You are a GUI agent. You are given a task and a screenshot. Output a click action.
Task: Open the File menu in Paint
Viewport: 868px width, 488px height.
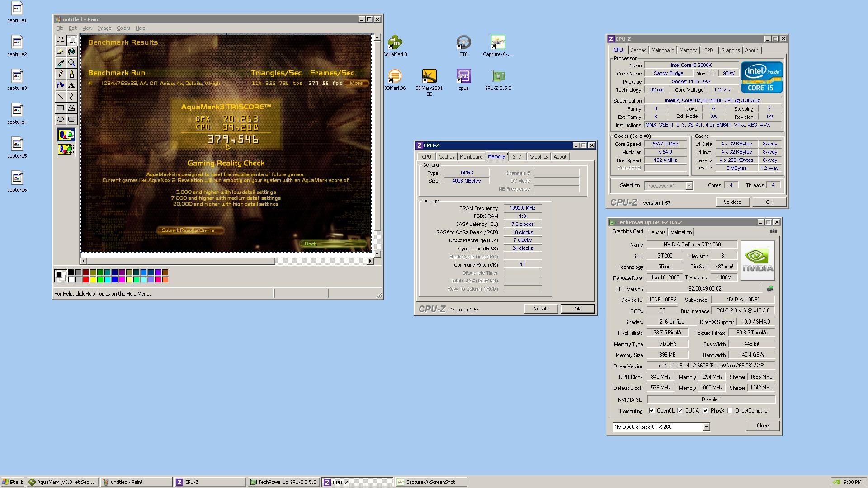[x=60, y=28]
